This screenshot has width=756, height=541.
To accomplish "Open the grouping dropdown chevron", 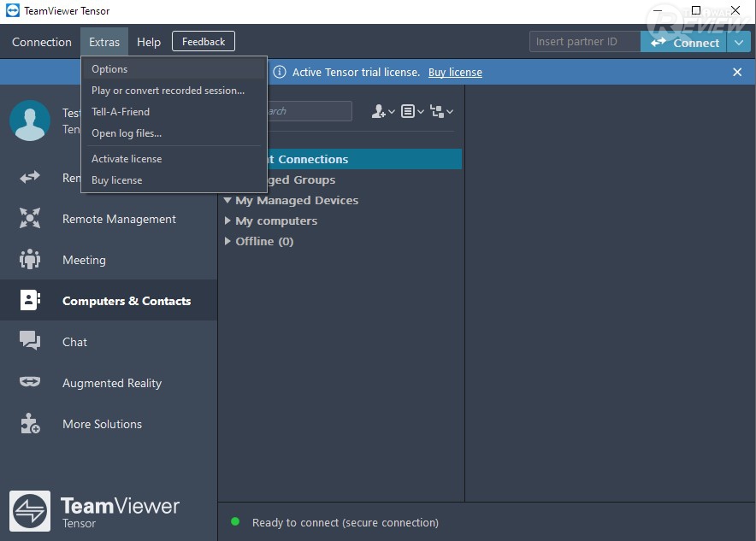I will click(450, 112).
